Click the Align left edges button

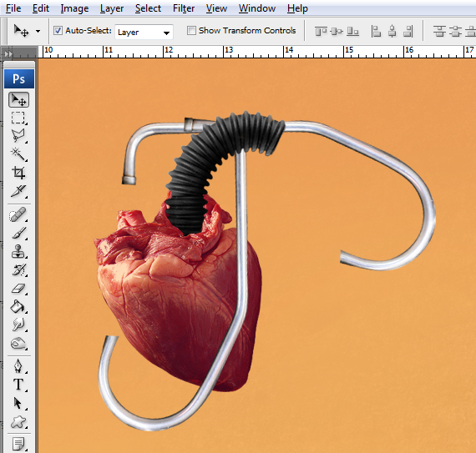click(x=376, y=31)
